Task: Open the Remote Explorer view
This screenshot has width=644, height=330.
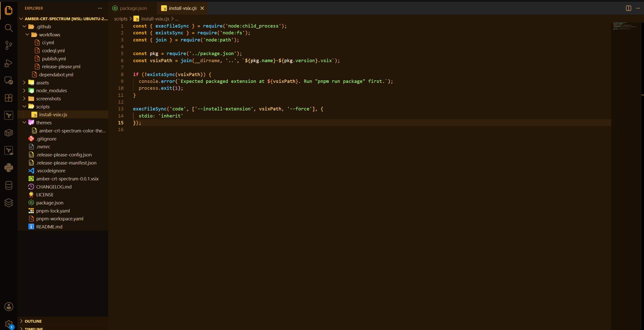Action: (9, 80)
